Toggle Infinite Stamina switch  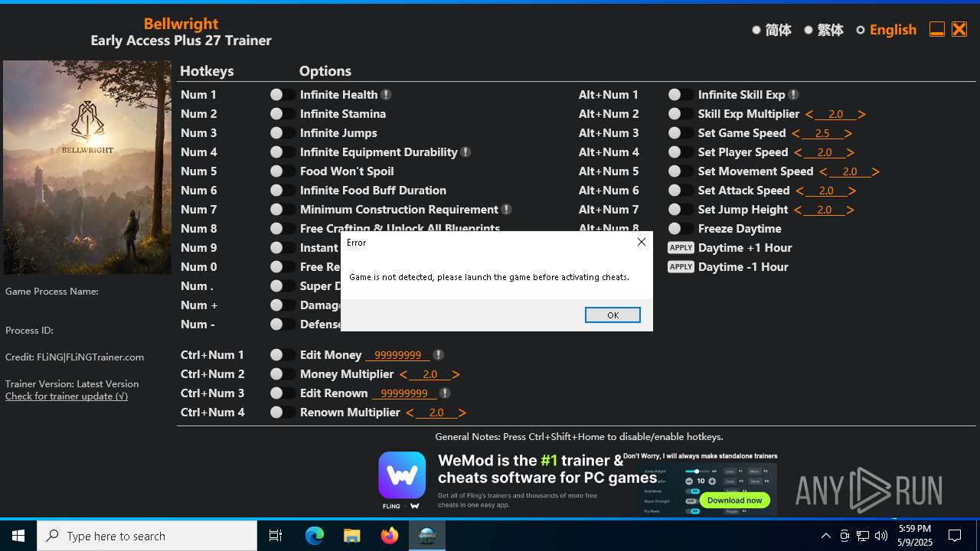(283, 114)
